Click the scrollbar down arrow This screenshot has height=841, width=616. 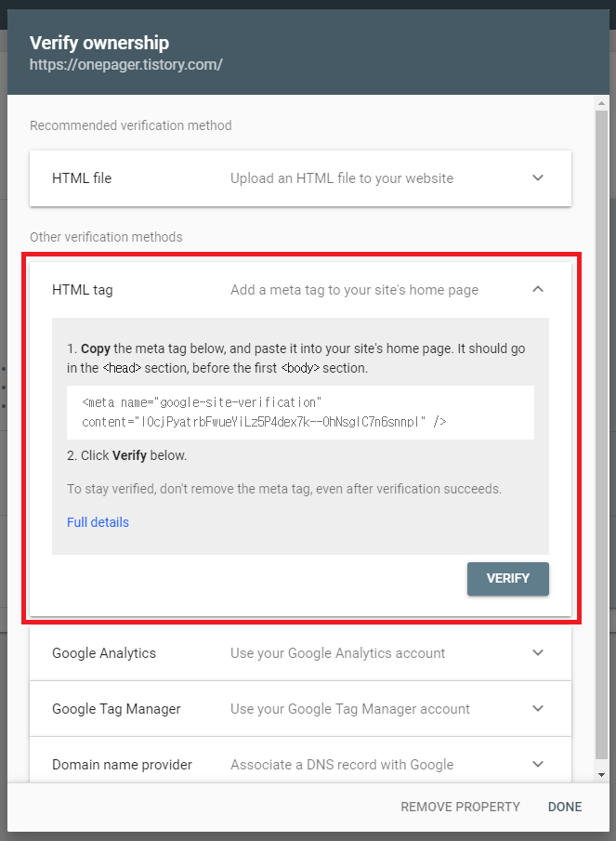(601, 775)
